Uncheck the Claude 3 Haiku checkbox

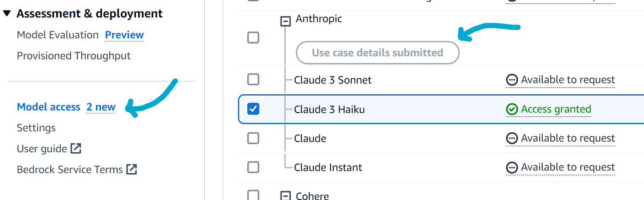[x=253, y=109]
